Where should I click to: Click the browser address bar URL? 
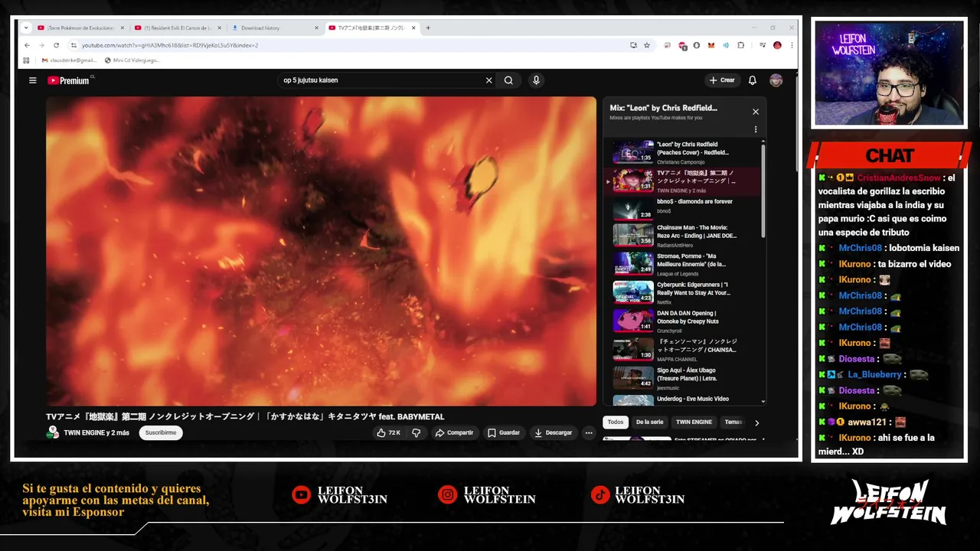(x=170, y=45)
